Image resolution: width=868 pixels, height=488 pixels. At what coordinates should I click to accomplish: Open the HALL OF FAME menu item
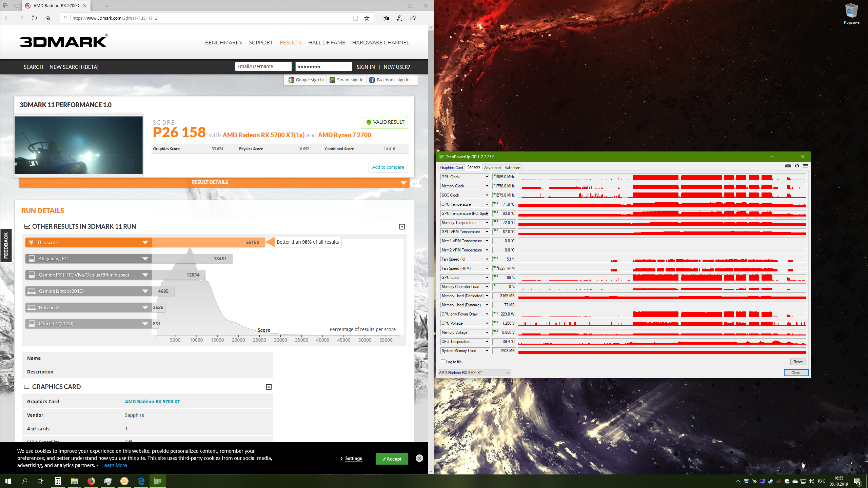click(327, 42)
